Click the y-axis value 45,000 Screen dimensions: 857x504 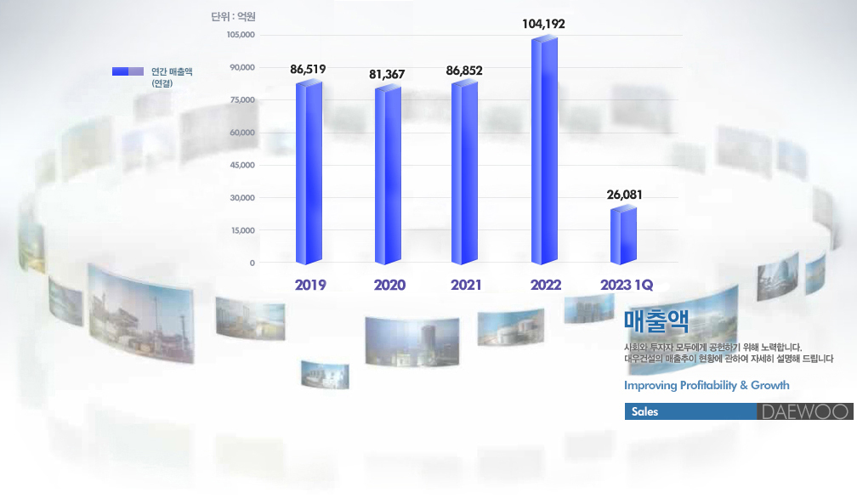pos(242,165)
